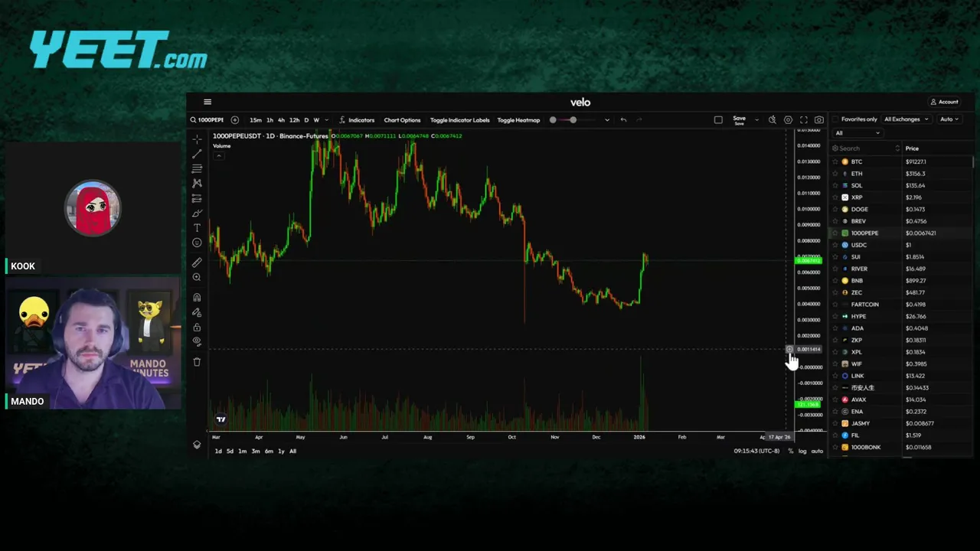Select the brush drawing tool
Image resolution: width=980 pixels, height=551 pixels.
click(197, 214)
